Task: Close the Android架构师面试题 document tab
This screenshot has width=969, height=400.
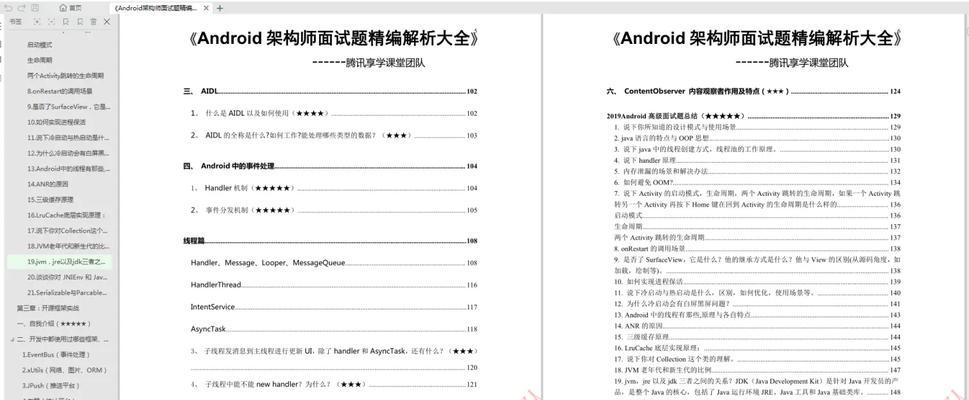Action: (206, 8)
